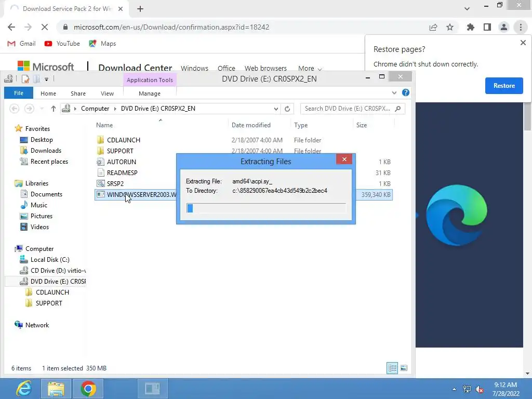Open the Share ribbon tab
532x399 pixels.
78,94
